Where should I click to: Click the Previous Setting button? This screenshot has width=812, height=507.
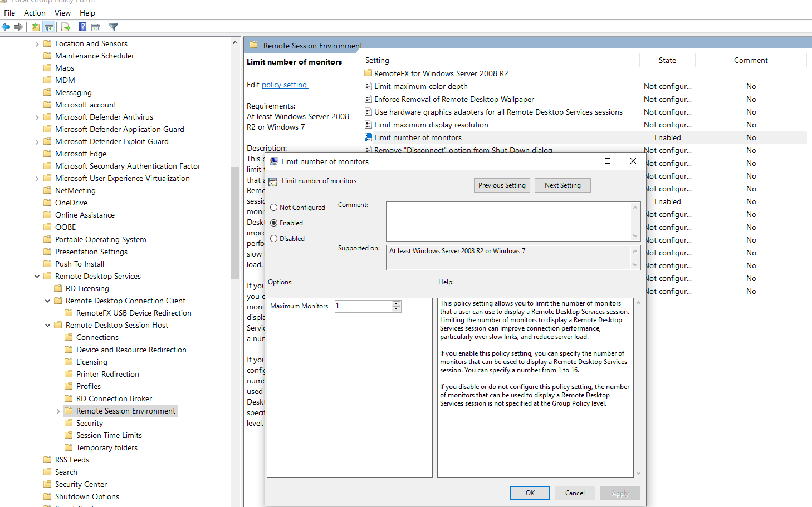(502, 185)
